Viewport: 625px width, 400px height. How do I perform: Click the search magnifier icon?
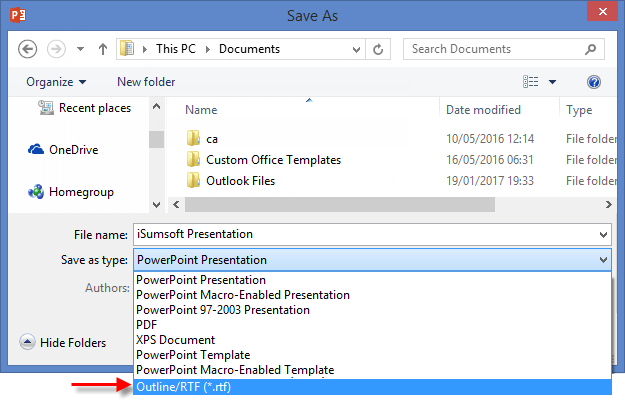[597, 49]
